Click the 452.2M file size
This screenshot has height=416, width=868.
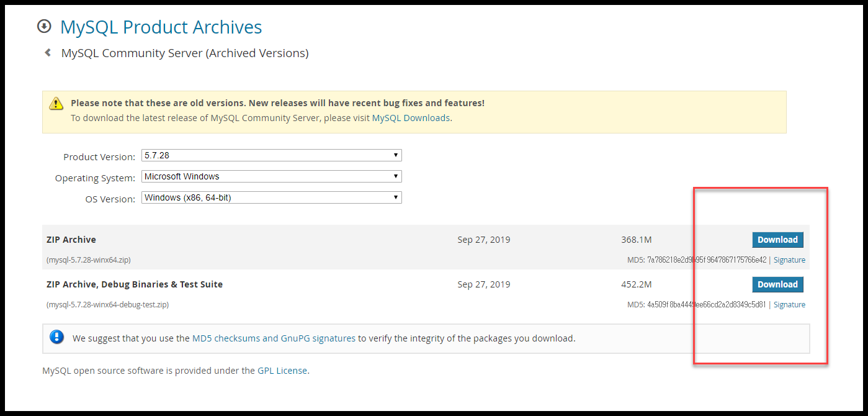(x=637, y=284)
